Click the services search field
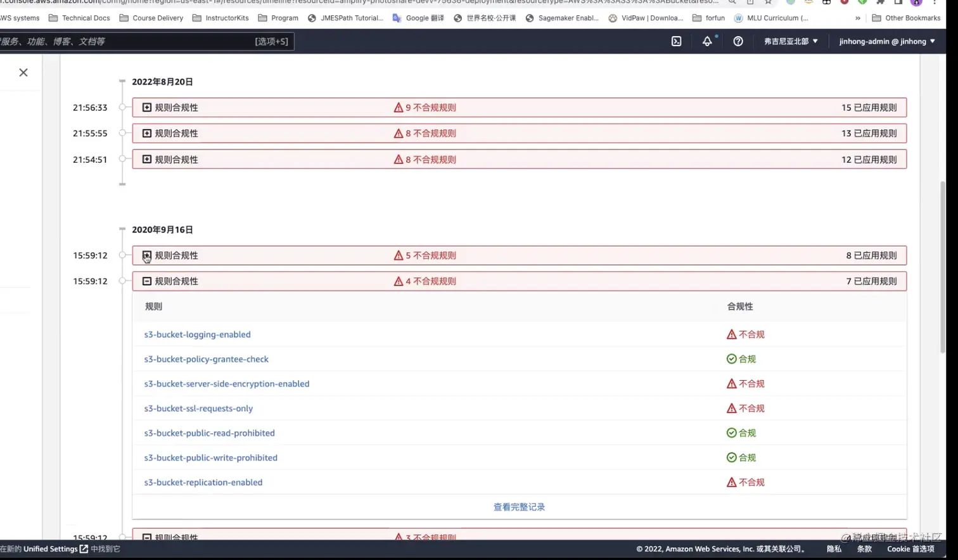Image resolution: width=958 pixels, height=560 pixels. (146, 41)
